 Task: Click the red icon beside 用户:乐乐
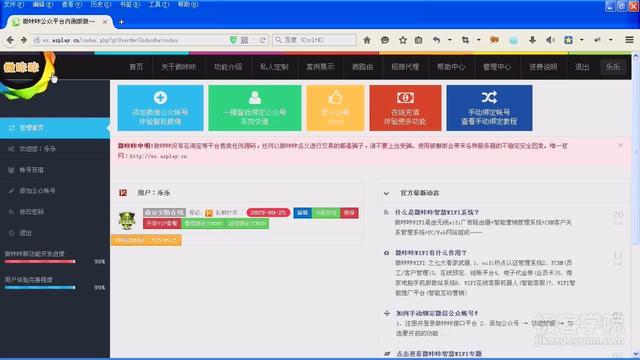coord(123,193)
